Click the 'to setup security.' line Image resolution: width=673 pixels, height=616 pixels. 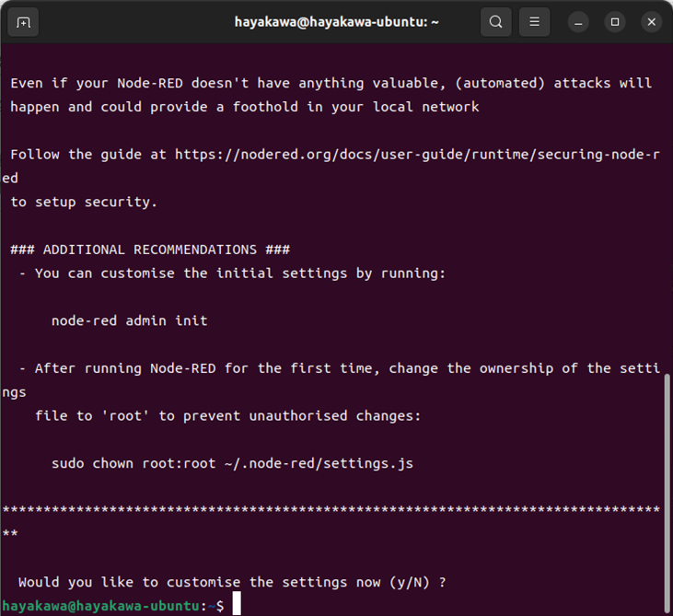tap(84, 203)
